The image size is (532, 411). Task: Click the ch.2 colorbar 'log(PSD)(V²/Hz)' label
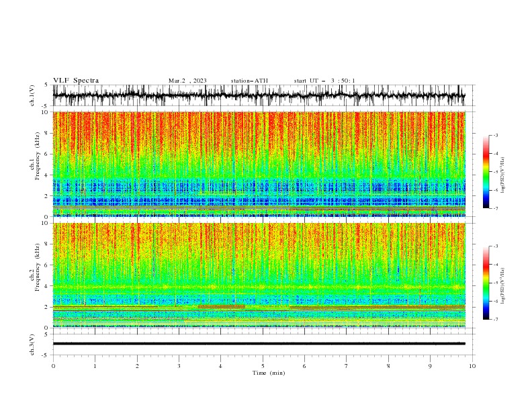coord(503,285)
